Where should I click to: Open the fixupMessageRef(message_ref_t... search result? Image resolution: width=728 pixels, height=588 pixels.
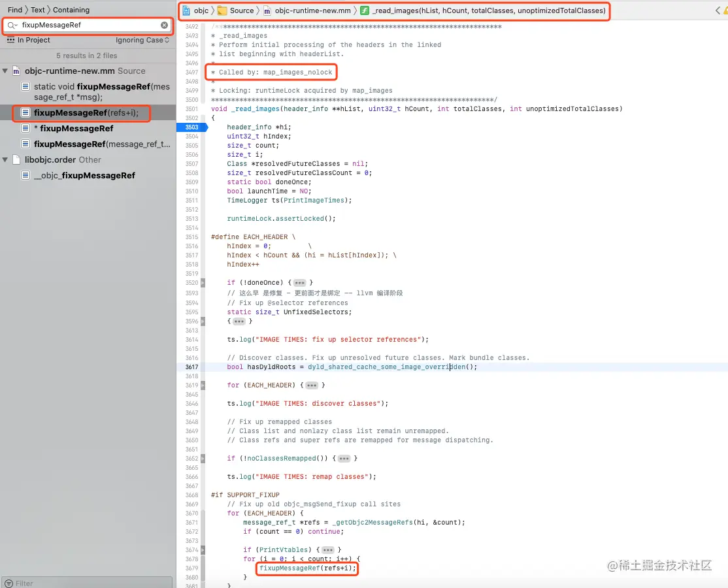pyautogui.click(x=88, y=144)
